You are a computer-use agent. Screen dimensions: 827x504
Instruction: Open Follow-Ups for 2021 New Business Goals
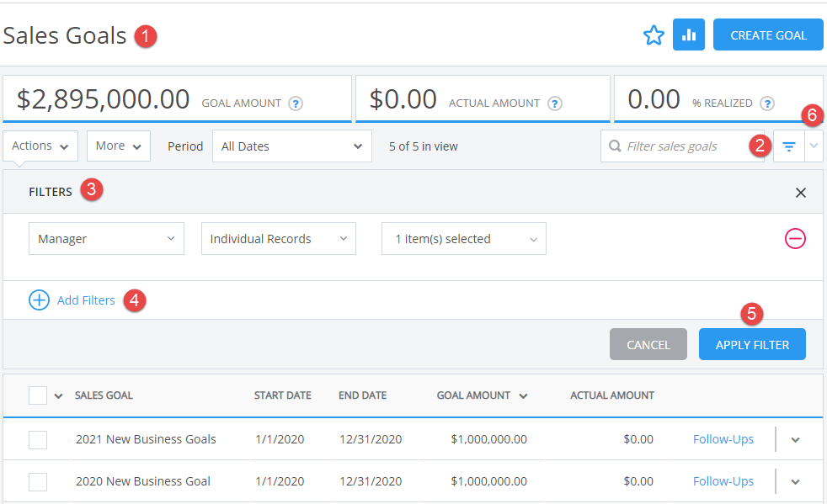pyautogui.click(x=723, y=439)
